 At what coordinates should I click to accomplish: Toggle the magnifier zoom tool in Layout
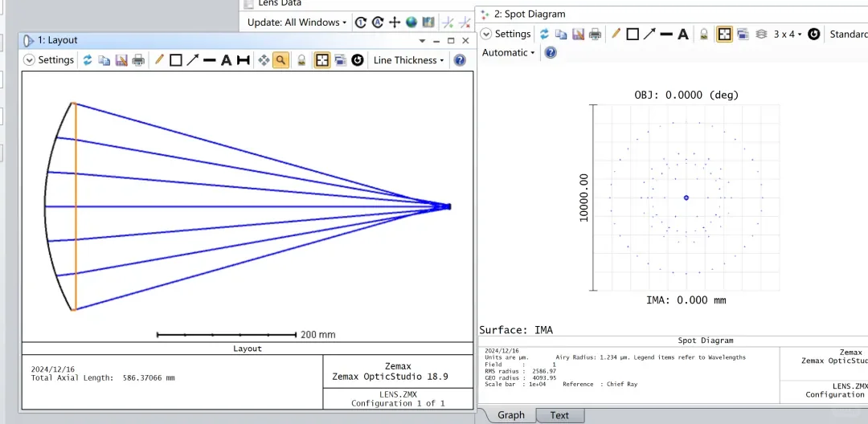(x=280, y=60)
